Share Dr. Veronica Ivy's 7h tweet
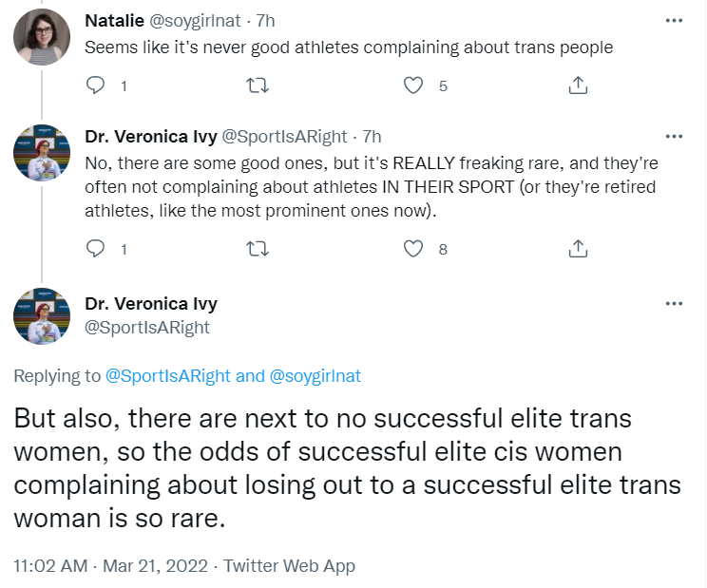 (x=578, y=249)
